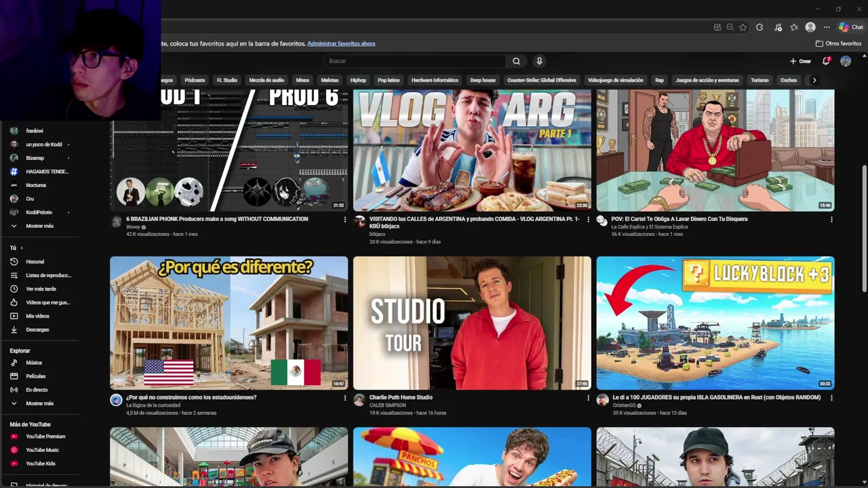
Task: Open Otros favoritos folder
Action: (838, 43)
